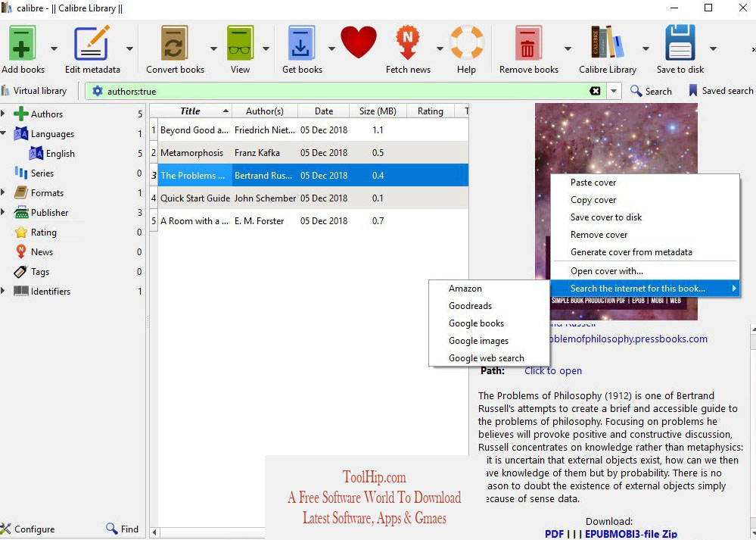The height and width of the screenshot is (540, 756).
Task: Sort by the Size (MB) column header
Action: (378, 111)
